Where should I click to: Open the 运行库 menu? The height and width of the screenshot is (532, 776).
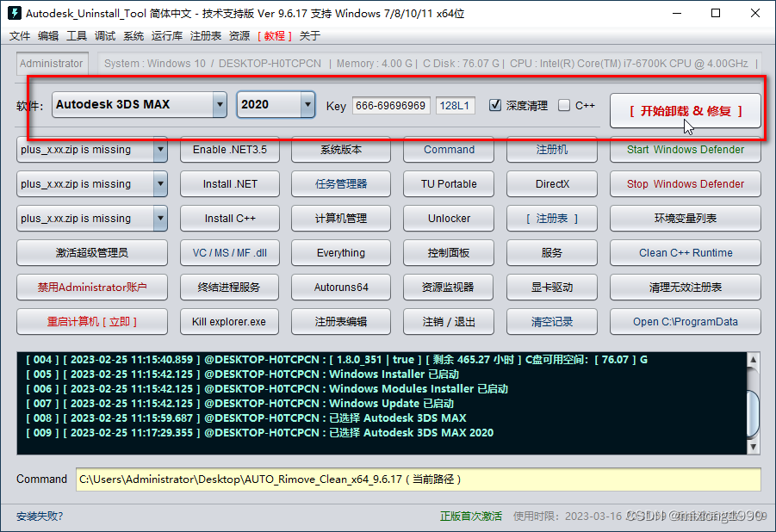coord(167,35)
